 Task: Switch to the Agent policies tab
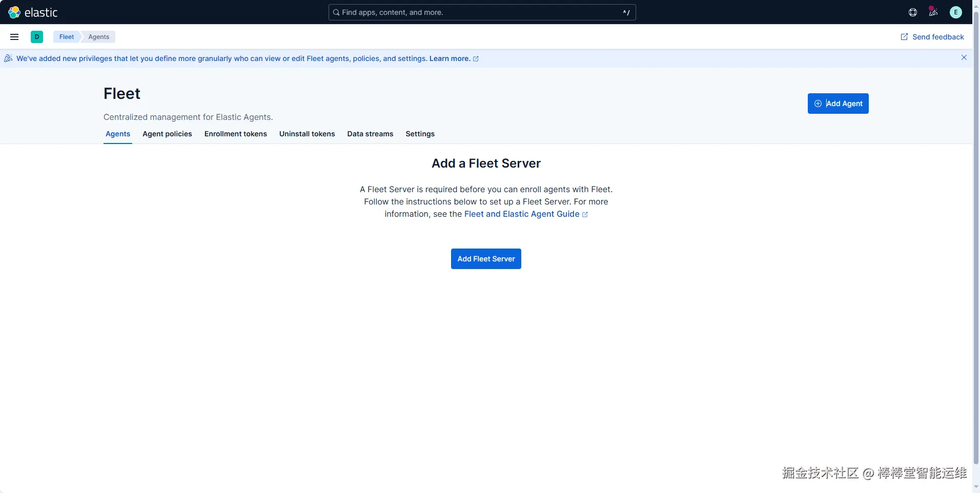coord(167,134)
